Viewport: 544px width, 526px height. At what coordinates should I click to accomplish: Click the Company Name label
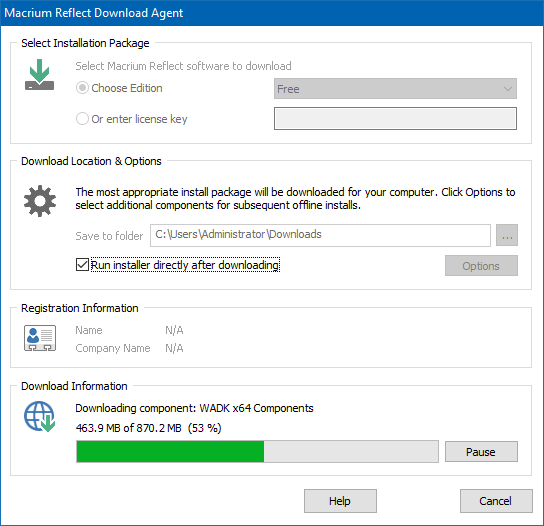point(113,348)
